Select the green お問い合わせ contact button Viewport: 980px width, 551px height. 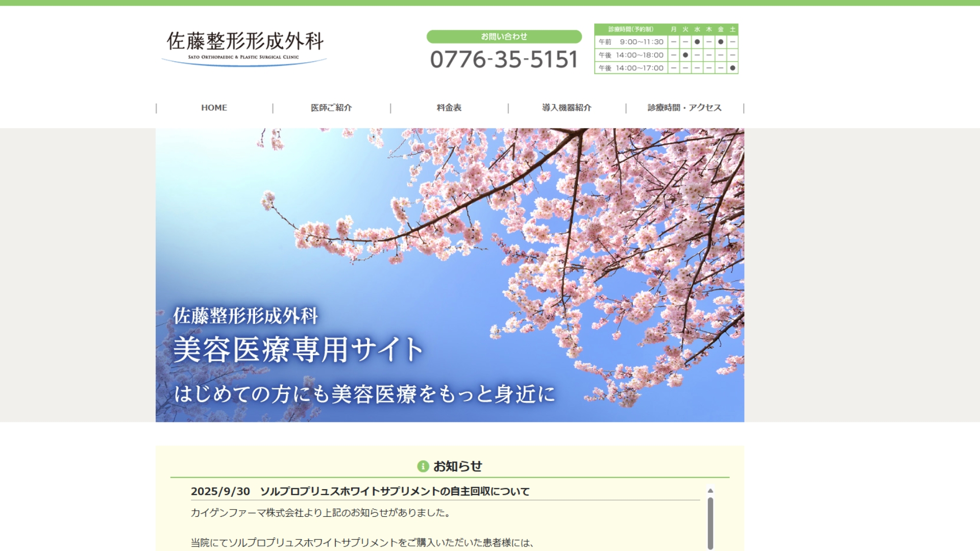(504, 36)
